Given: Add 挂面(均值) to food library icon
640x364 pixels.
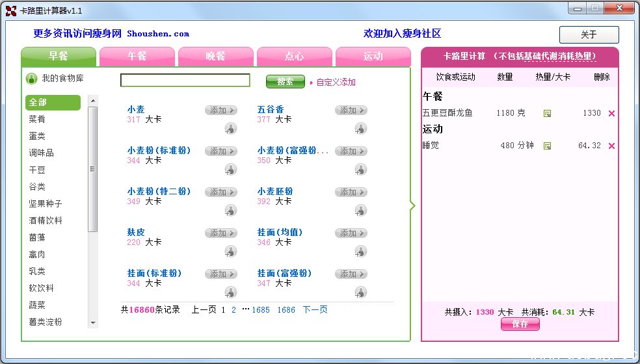Looking at the screenshot, I should [x=360, y=252].
